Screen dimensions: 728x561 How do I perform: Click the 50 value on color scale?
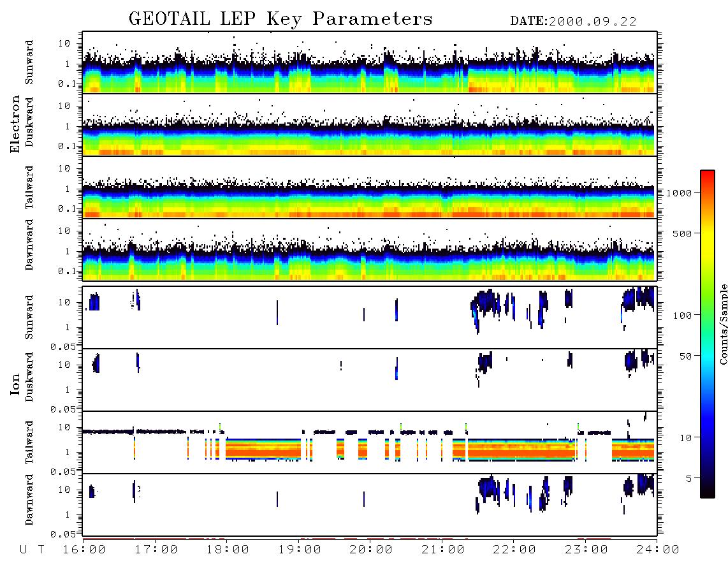(685, 356)
